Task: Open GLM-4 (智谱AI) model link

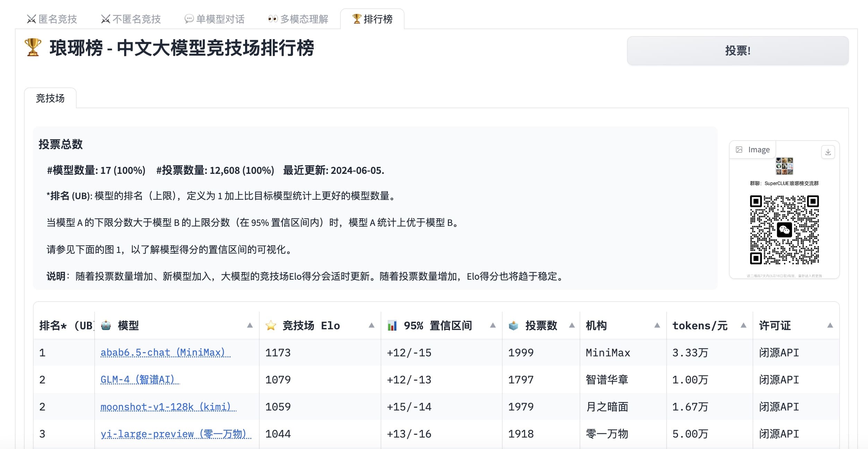Action: pos(140,380)
